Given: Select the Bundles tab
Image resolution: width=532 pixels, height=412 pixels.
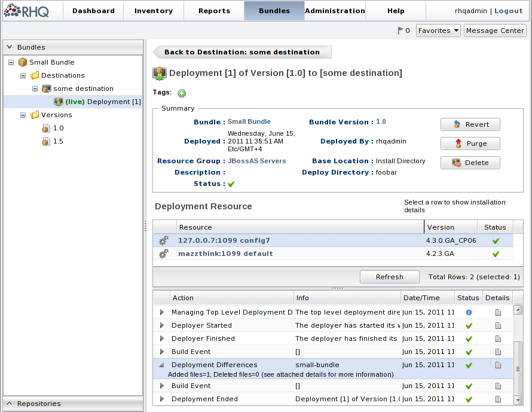Looking at the screenshot, I should pos(274,11).
